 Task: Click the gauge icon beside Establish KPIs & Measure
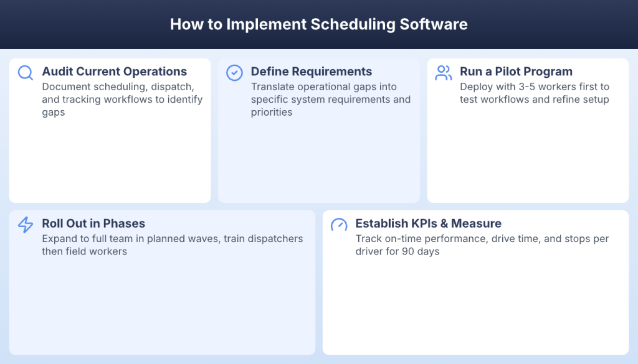click(x=339, y=225)
